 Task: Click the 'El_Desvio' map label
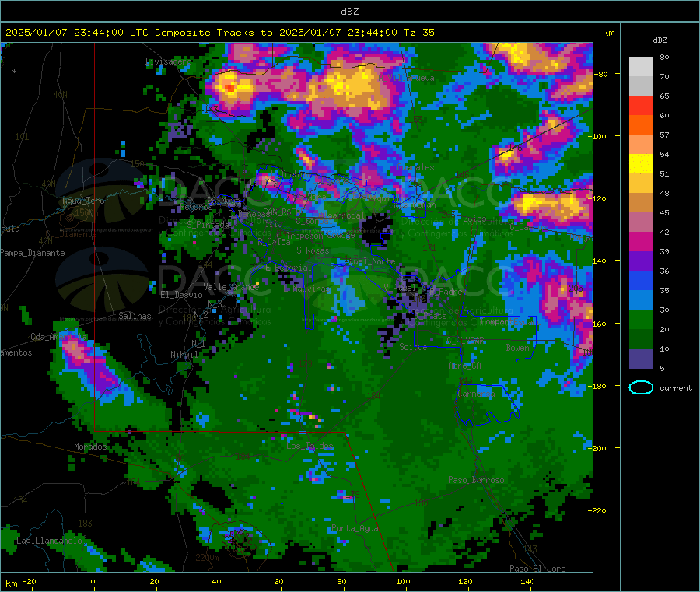point(182,295)
